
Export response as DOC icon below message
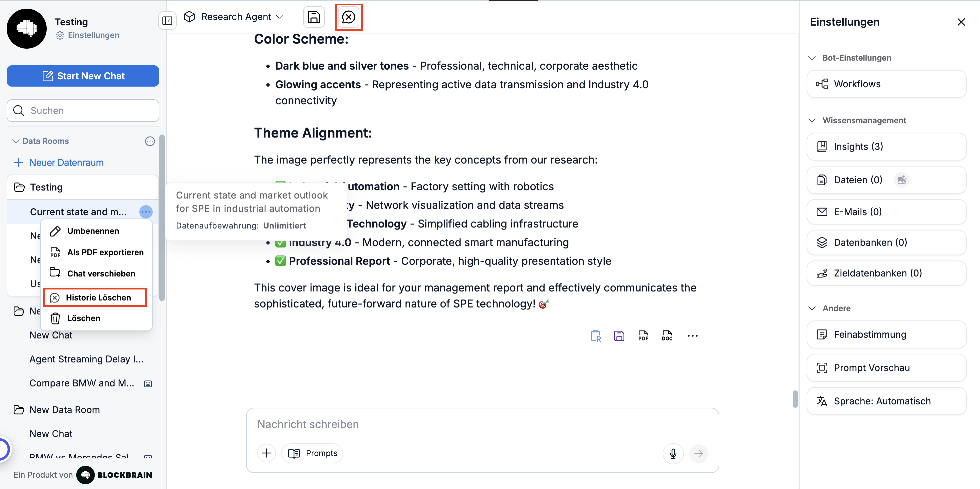667,335
